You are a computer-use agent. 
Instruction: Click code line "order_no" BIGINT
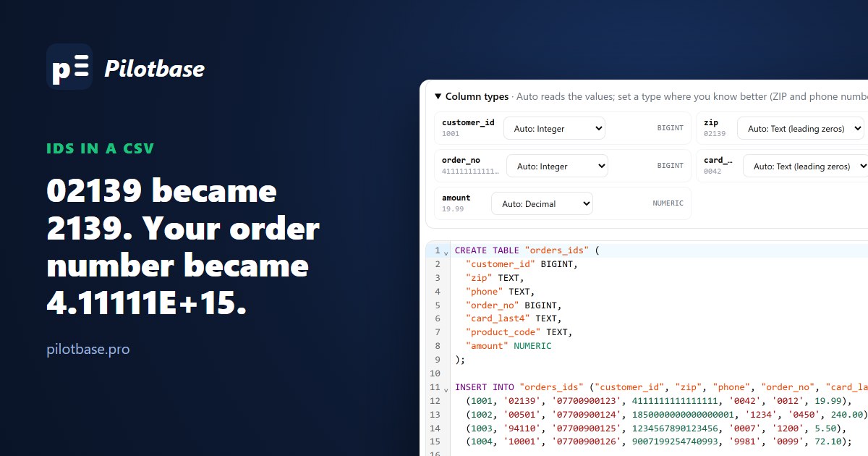click(x=514, y=305)
